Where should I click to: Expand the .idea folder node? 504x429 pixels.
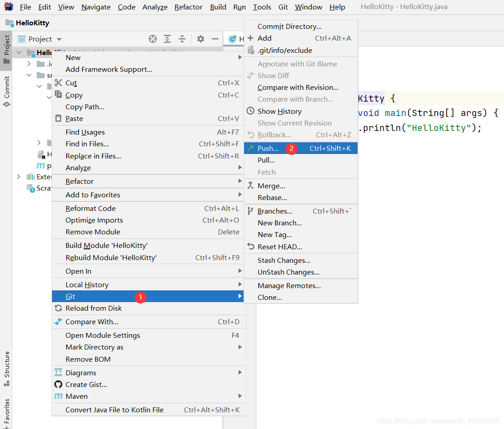29,64
